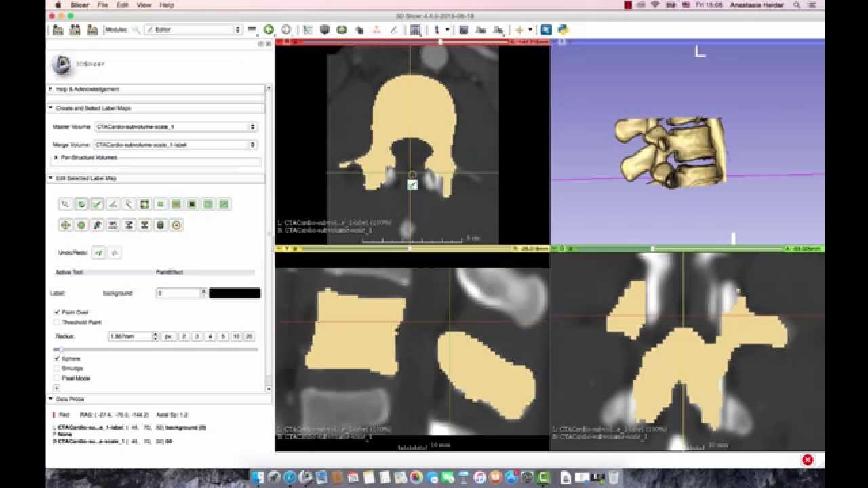Toggle the Paint Over checkbox
The height and width of the screenshot is (488, 868).
coord(57,312)
